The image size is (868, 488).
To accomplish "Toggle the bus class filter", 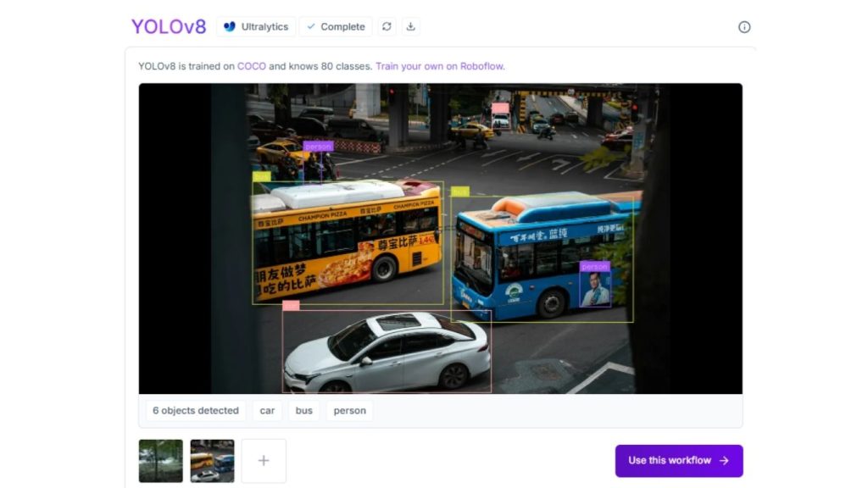I will coord(303,410).
